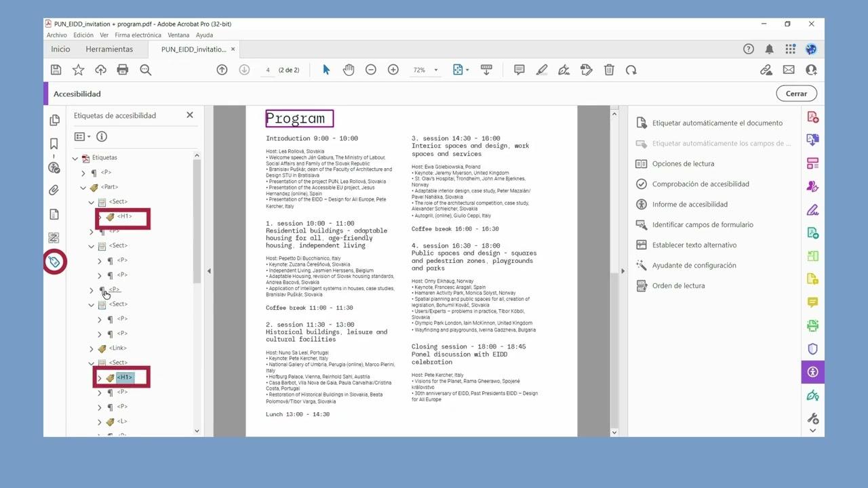Screen dimensions: 868x488
Task: Open the zoom percentage dropdown
Action: pos(435,70)
